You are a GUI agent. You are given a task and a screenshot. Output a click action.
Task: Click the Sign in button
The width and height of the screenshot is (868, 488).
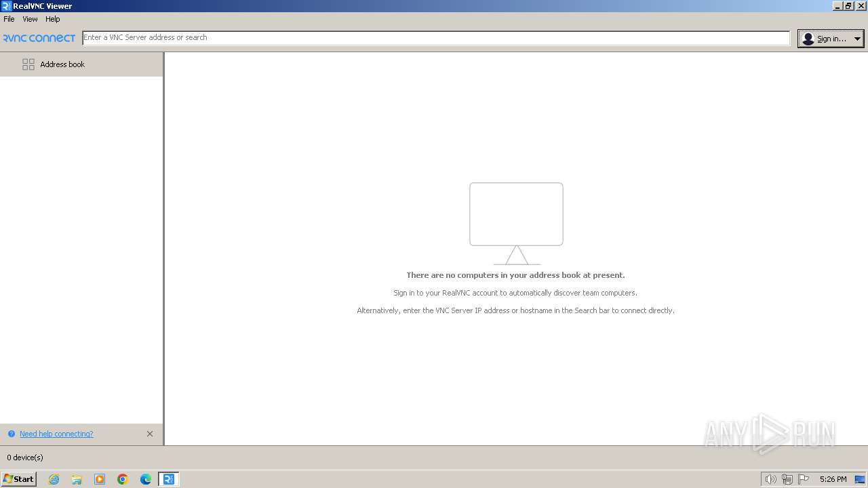pyautogui.click(x=831, y=39)
